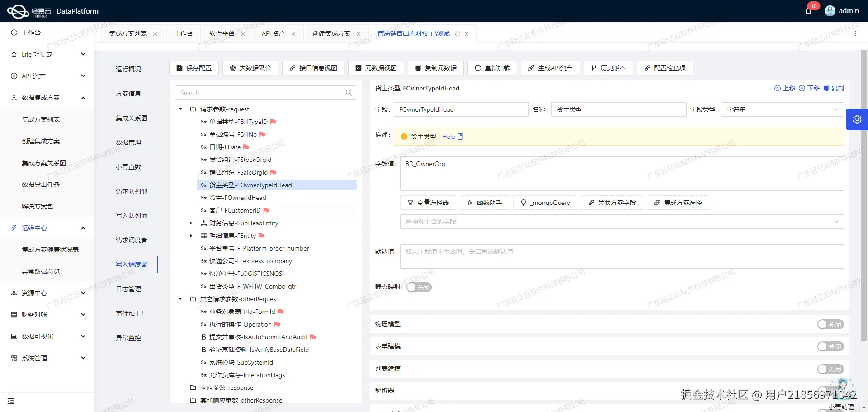Turn on the 静态映射 switch
Viewport: 868px width, 412px height.
point(419,287)
